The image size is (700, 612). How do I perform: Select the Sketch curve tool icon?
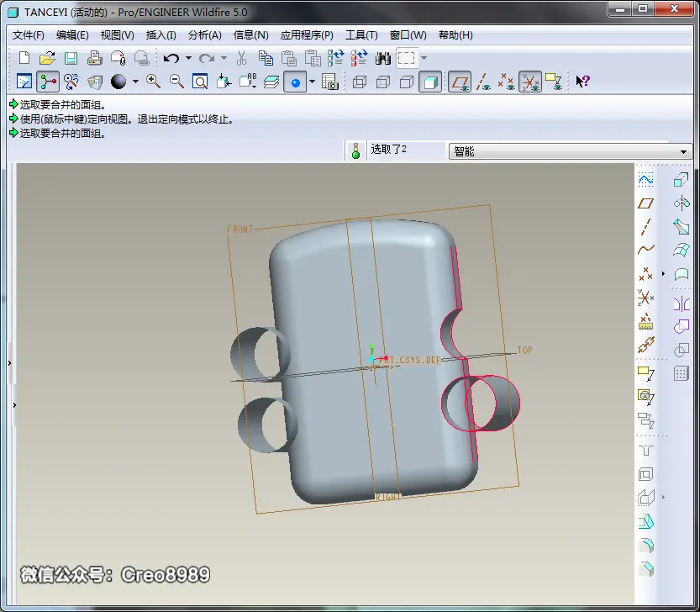[x=645, y=180]
